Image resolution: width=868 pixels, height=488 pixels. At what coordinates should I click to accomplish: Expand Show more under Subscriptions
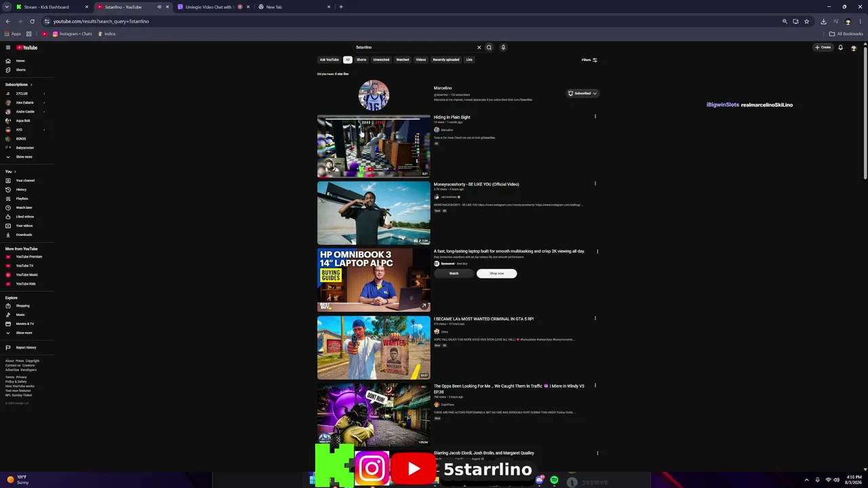pos(24,157)
